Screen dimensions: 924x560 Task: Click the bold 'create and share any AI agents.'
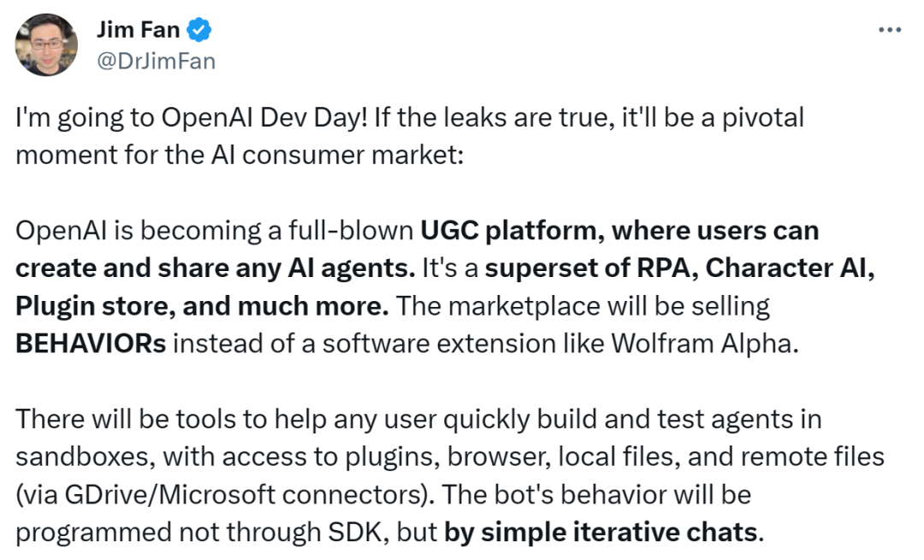click(216, 268)
